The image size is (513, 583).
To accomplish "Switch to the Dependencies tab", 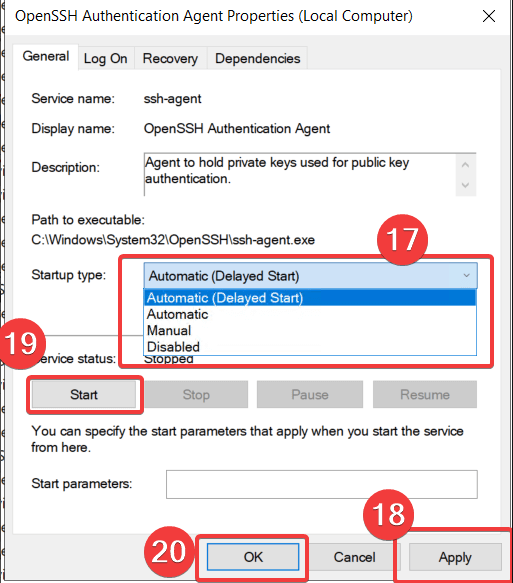I will (x=257, y=58).
